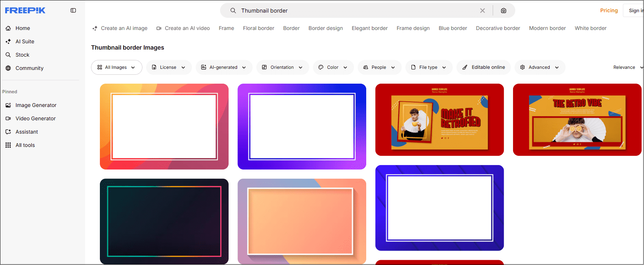Click the Editable online brush icon

tap(465, 67)
